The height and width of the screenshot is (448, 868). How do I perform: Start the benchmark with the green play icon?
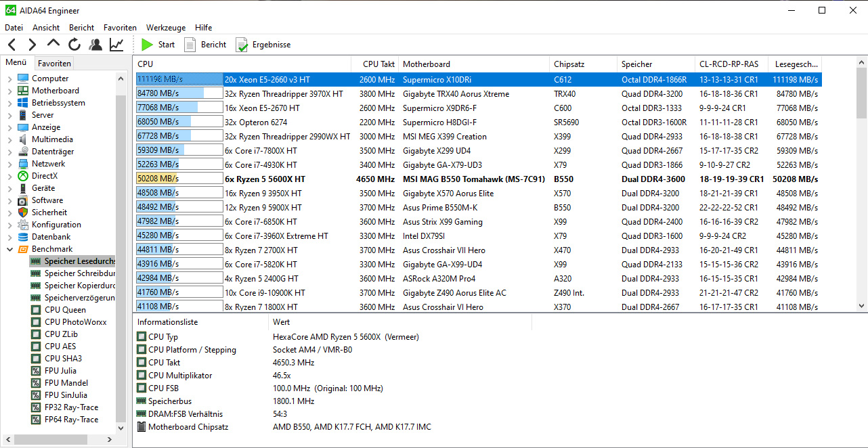tap(147, 45)
